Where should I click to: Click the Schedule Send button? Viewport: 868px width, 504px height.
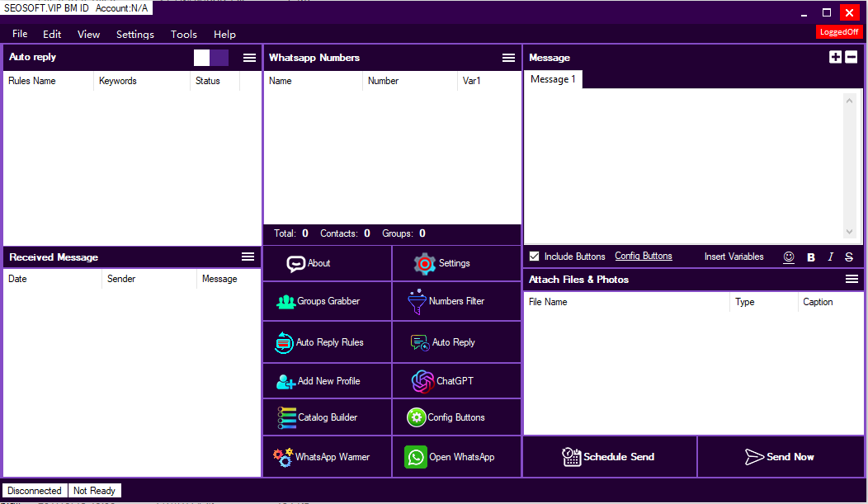click(610, 457)
